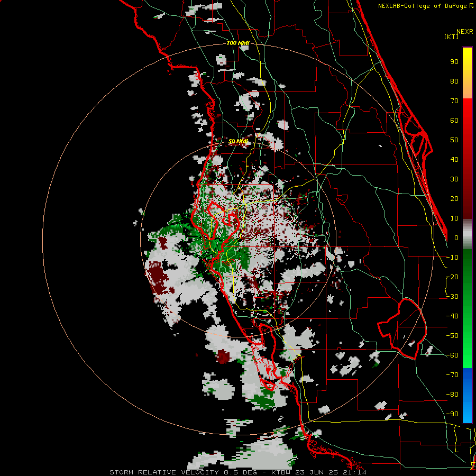Click the positive 10 scale label
The image size is (476, 476).
[x=454, y=218]
